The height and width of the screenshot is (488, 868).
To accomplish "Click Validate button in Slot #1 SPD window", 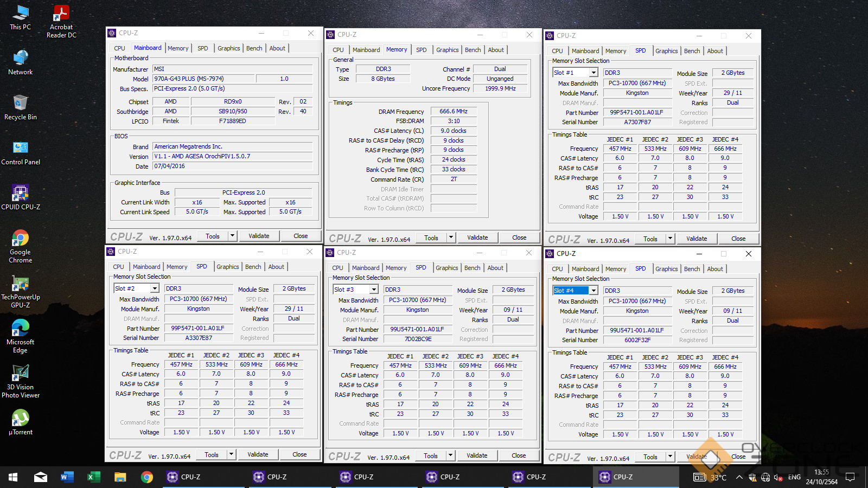I will tap(697, 239).
